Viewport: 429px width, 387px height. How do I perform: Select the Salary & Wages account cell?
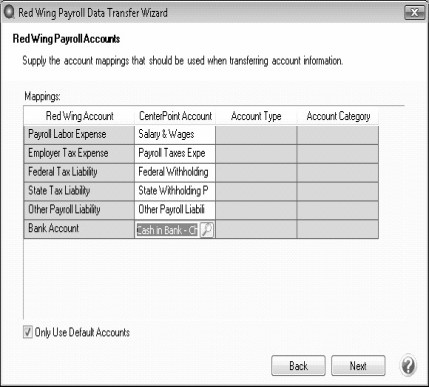click(x=175, y=135)
